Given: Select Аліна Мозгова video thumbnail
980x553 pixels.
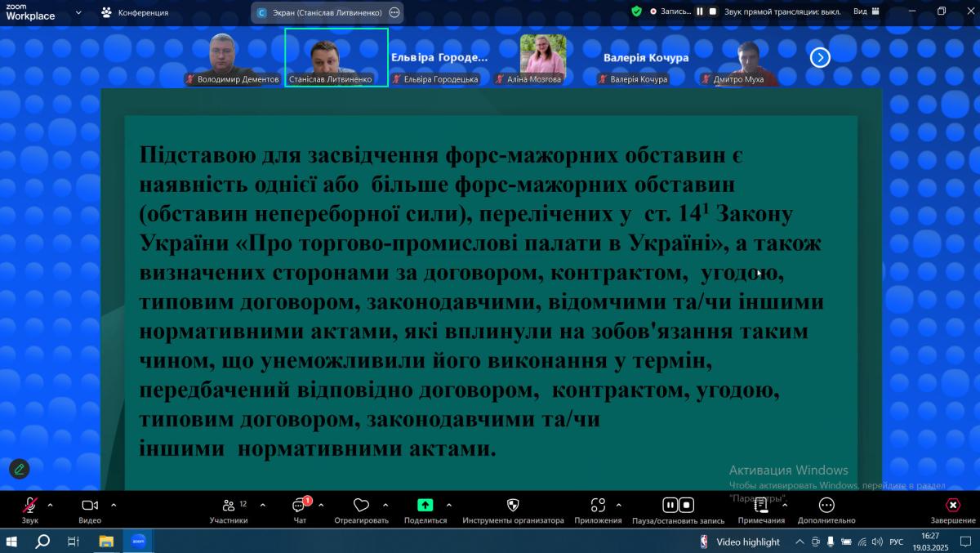Looking at the screenshot, I should point(542,57).
